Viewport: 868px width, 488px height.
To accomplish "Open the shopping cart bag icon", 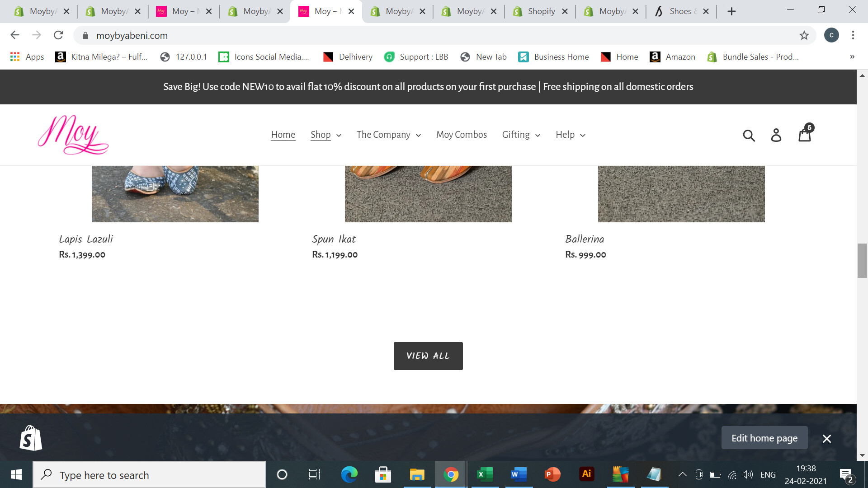I will tap(805, 135).
